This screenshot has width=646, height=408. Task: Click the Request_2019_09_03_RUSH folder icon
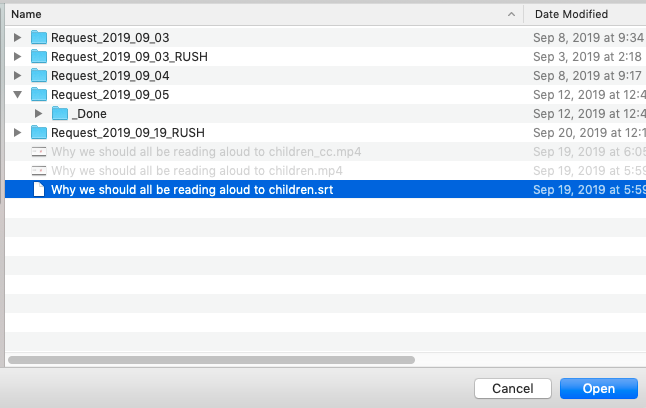click(x=39, y=57)
